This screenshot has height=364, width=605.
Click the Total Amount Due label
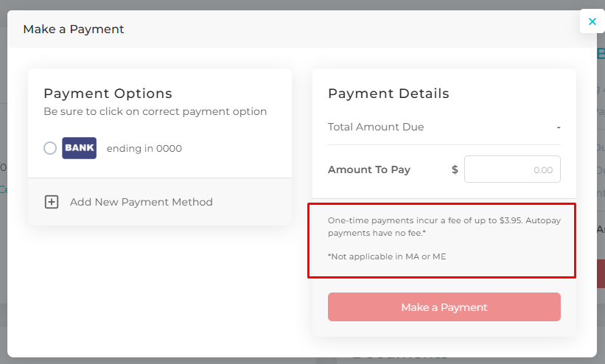376,127
